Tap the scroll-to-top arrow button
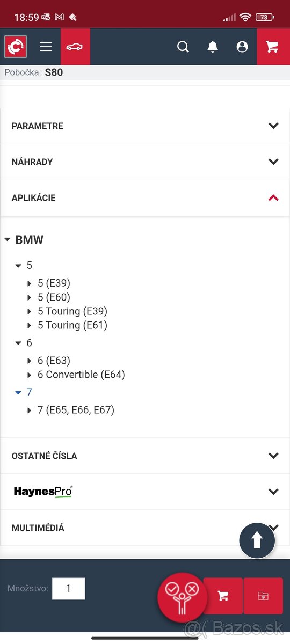Image resolution: width=290 pixels, height=644 pixels. click(257, 540)
